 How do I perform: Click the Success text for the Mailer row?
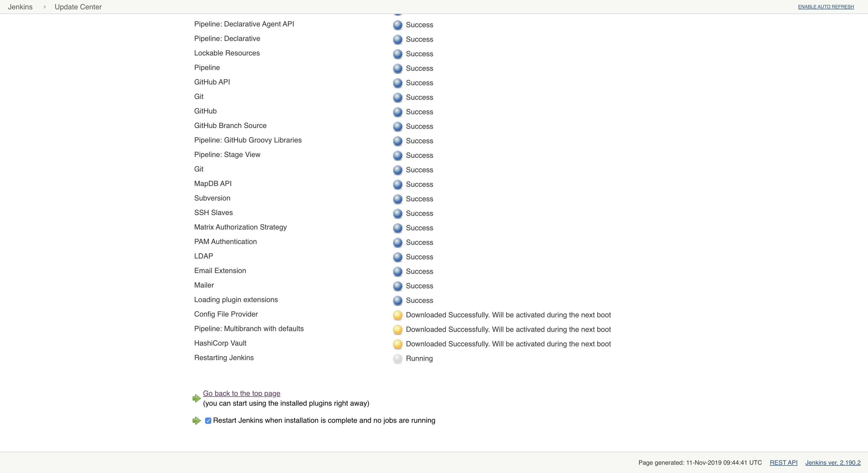(419, 286)
